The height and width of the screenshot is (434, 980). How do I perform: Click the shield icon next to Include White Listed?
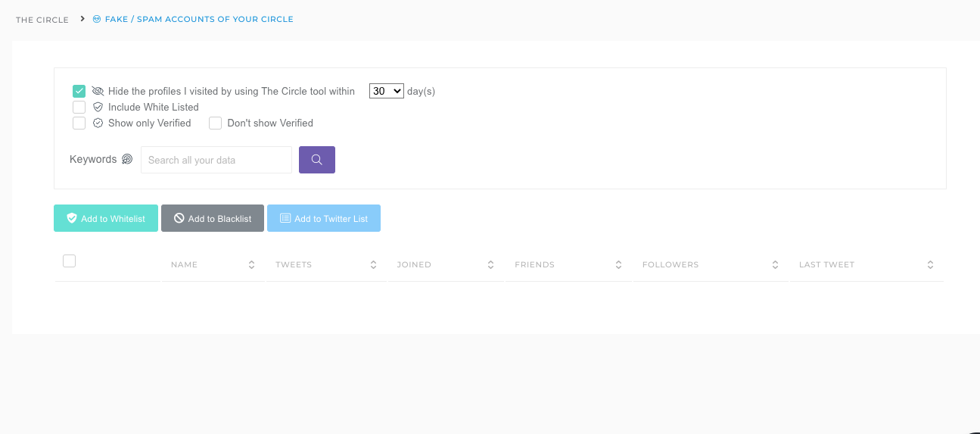98,107
